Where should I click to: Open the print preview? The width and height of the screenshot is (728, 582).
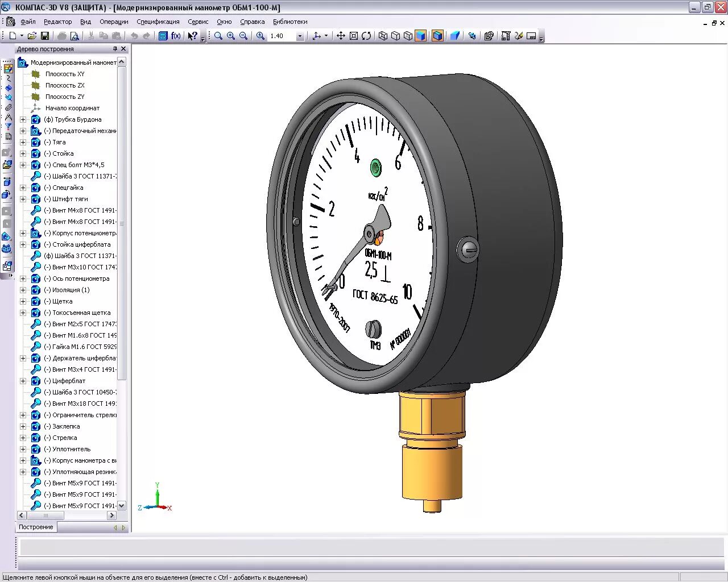pos(75,36)
